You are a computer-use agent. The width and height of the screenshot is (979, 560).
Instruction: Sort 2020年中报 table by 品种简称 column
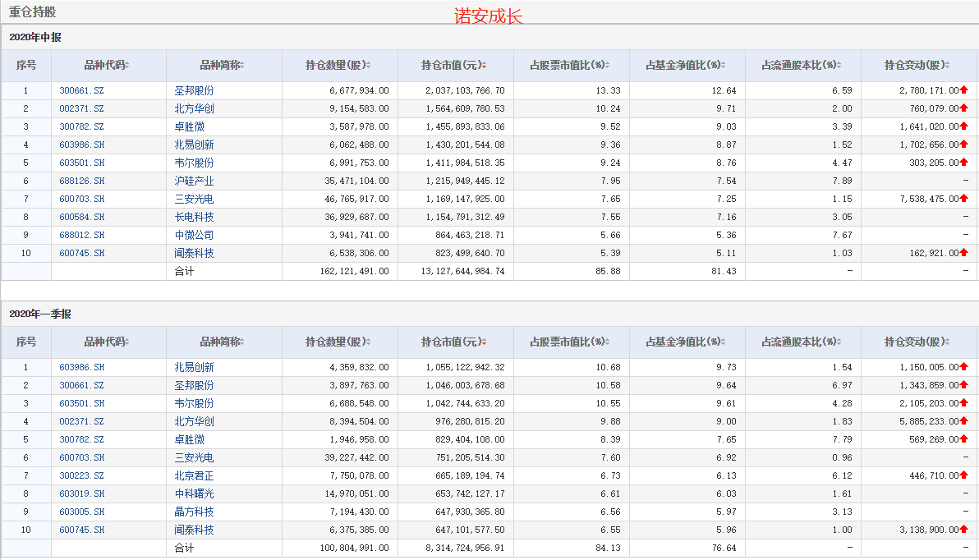[222, 65]
